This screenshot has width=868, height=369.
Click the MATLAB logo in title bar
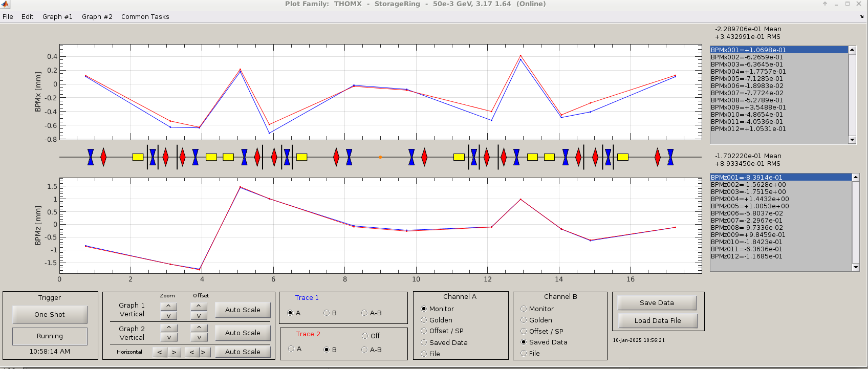[5, 4]
